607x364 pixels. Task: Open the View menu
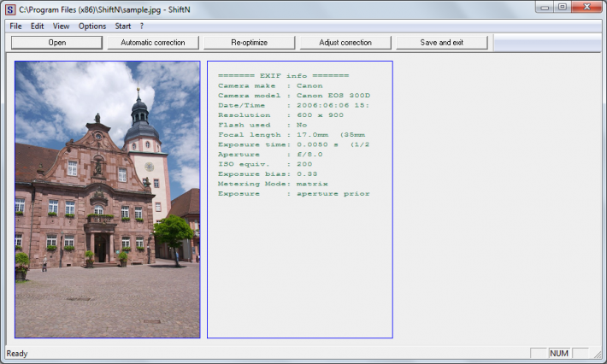(x=62, y=26)
